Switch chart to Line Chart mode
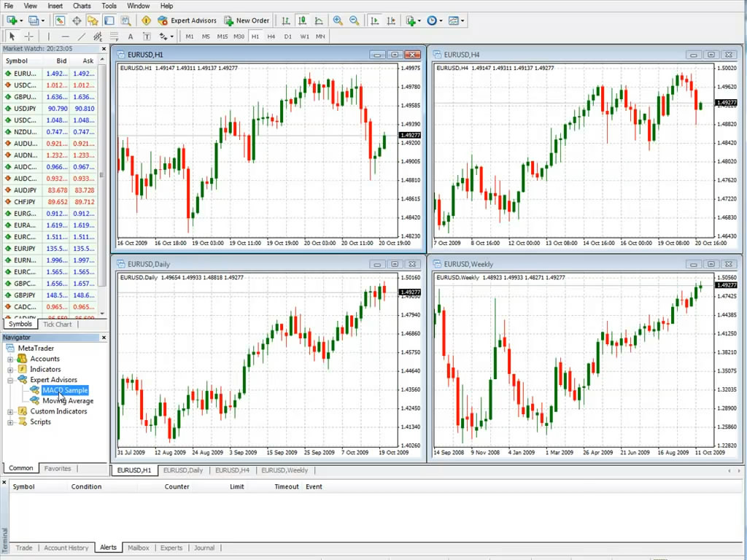747x560 pixels. (x=319, y=20)
